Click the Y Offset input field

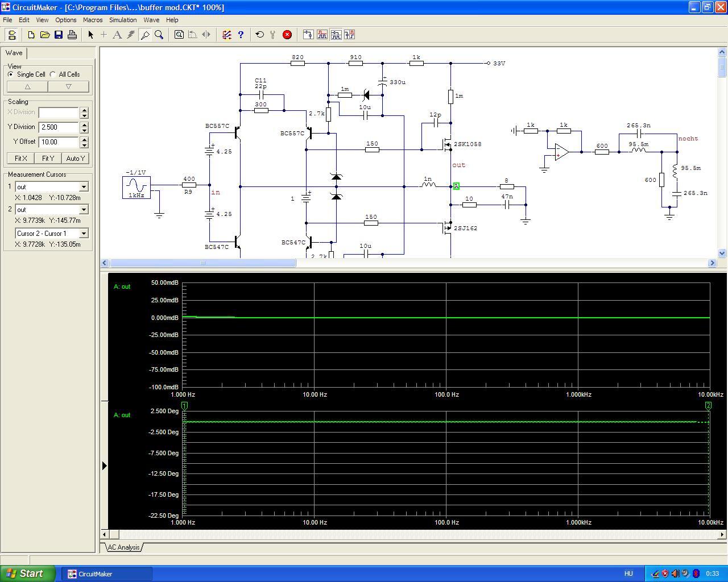click(x=59, y=142)
